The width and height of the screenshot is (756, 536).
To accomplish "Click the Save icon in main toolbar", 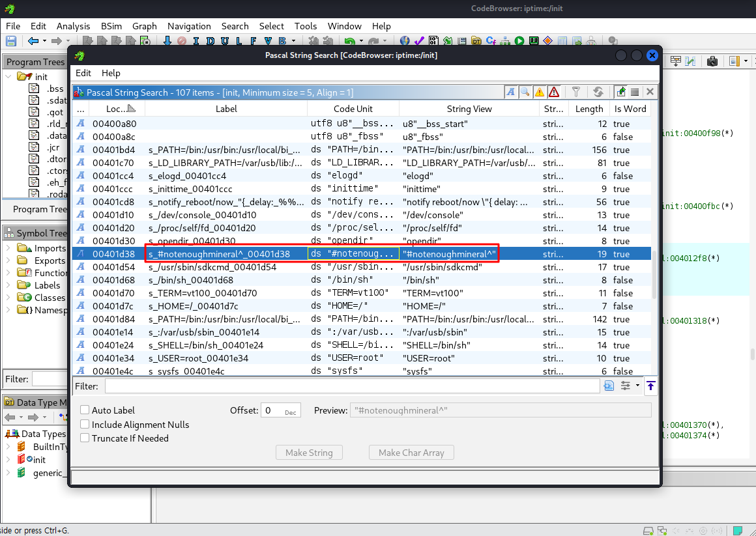I will click(10, 41).
